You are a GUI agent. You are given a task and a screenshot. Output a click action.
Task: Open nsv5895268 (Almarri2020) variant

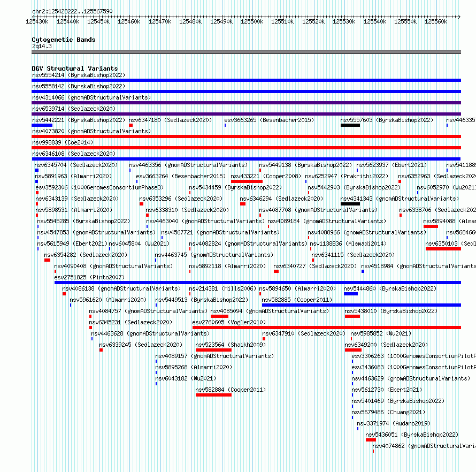point(194,367)
